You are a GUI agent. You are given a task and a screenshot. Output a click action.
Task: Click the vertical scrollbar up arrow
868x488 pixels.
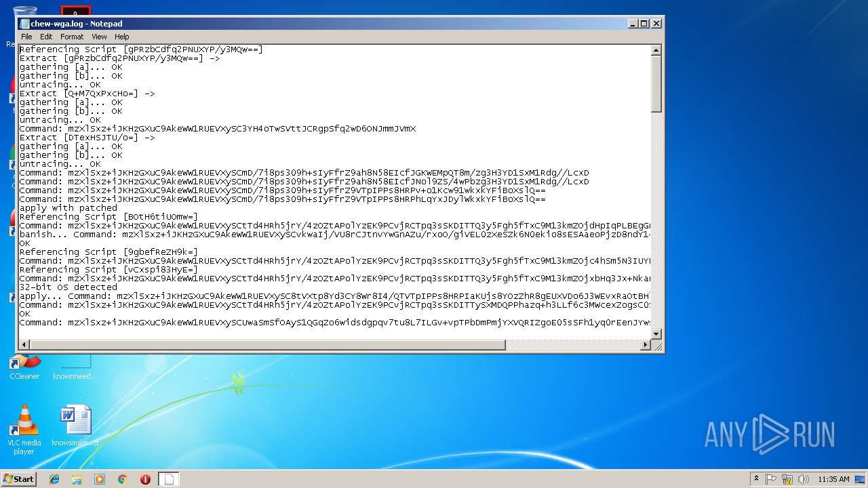[656, 50]
